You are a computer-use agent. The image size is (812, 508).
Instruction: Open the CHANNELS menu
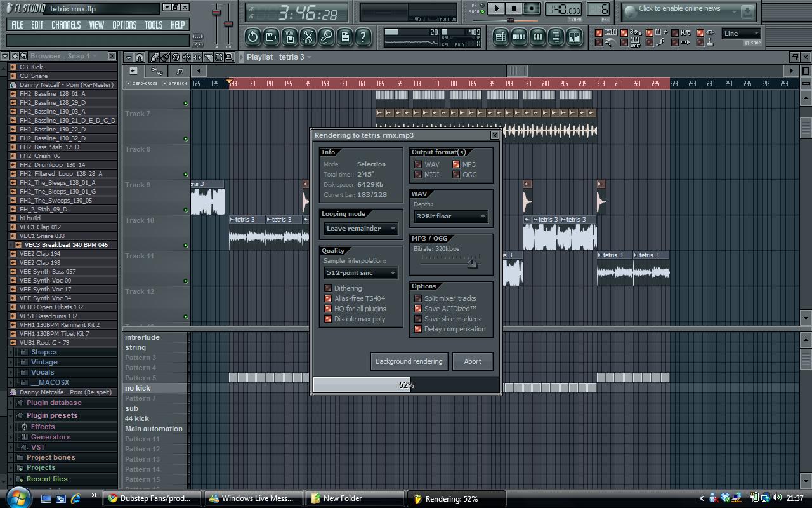pyautogui.click(x=66, y=25)
